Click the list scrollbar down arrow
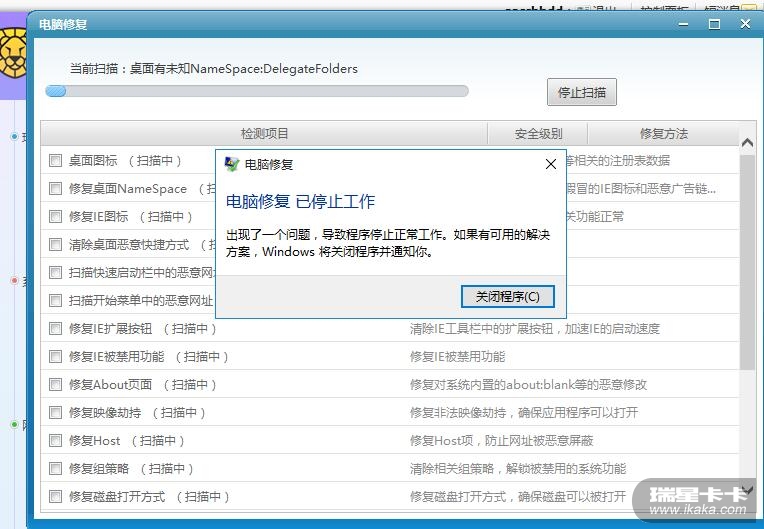The height and width of the screenshot is (529, 764). (x=747, y=490)
